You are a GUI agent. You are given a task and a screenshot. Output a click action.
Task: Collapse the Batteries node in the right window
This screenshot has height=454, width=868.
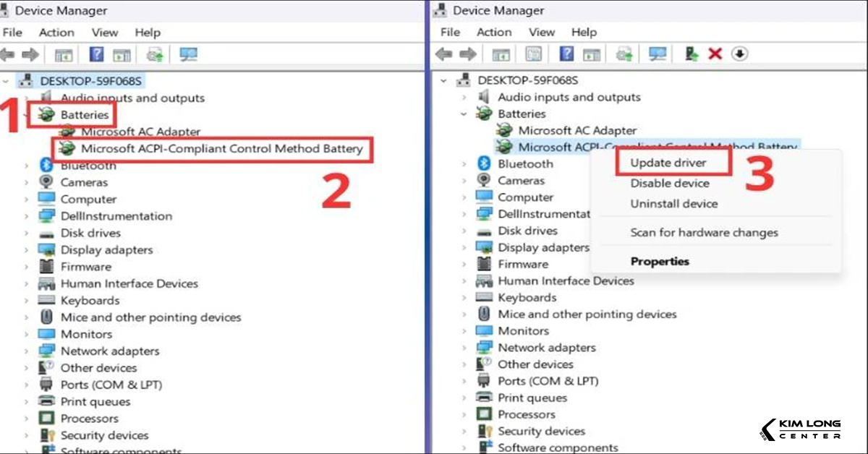tap(464, 114)
